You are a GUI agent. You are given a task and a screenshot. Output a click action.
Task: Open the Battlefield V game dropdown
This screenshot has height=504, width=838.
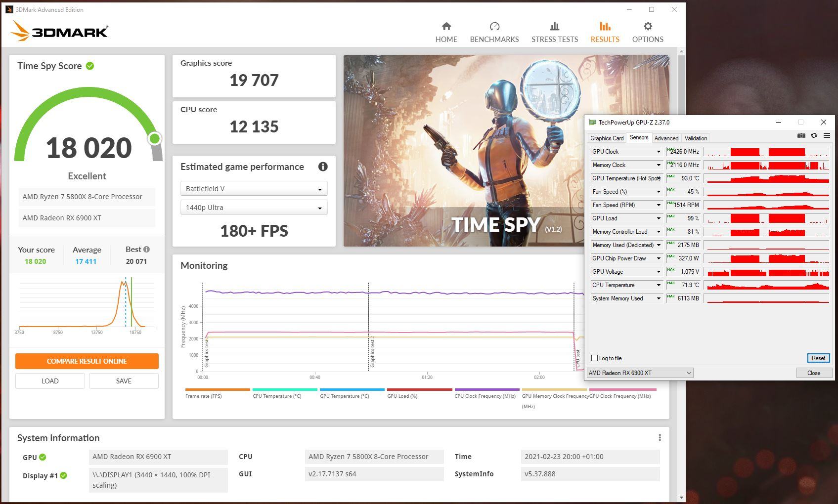[254, 189]
